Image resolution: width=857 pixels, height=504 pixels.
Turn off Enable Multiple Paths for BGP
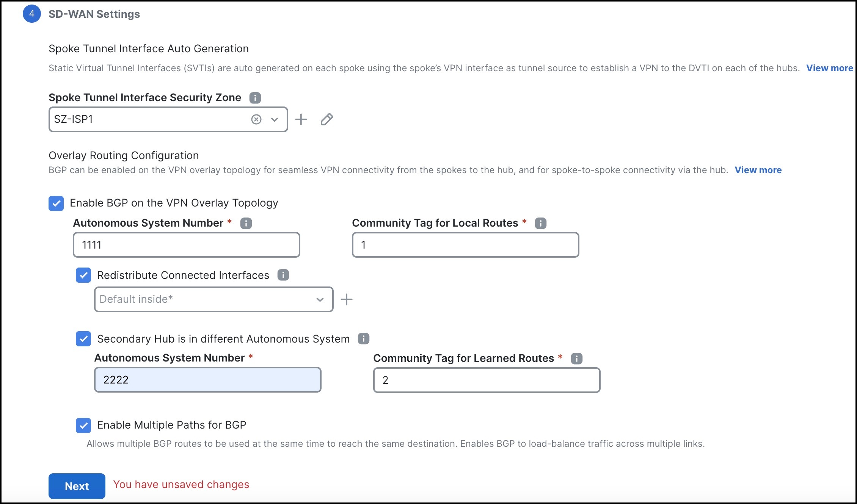point(84,425)
